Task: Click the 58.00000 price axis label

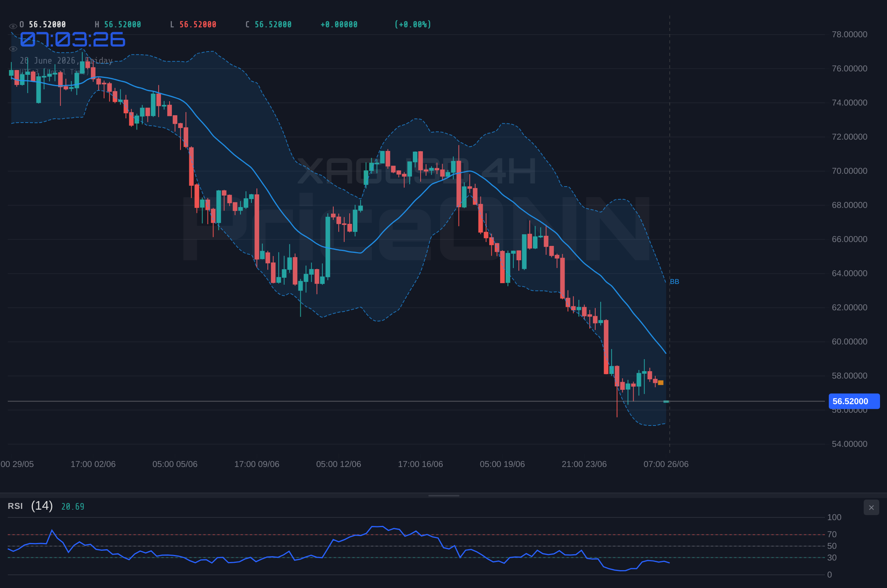Action: click(849, 376)
